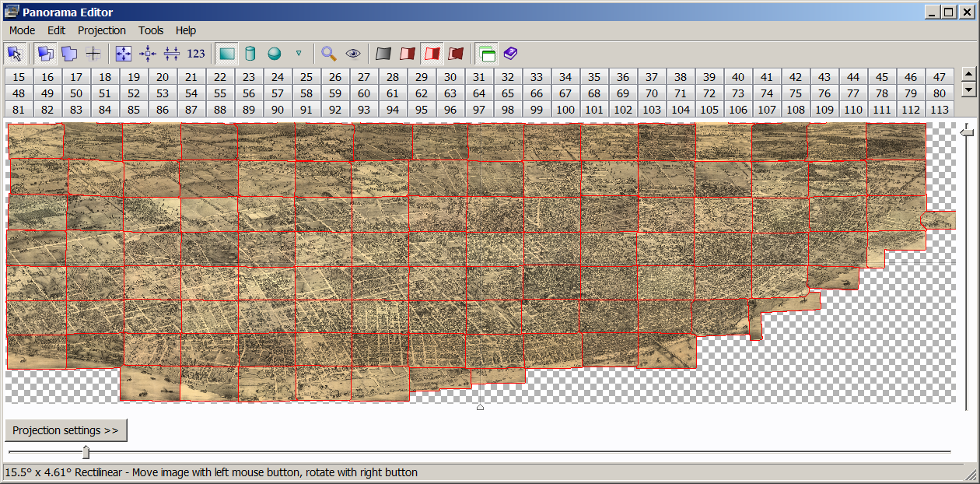Click the Fit panorama icon

pos(124,54)
